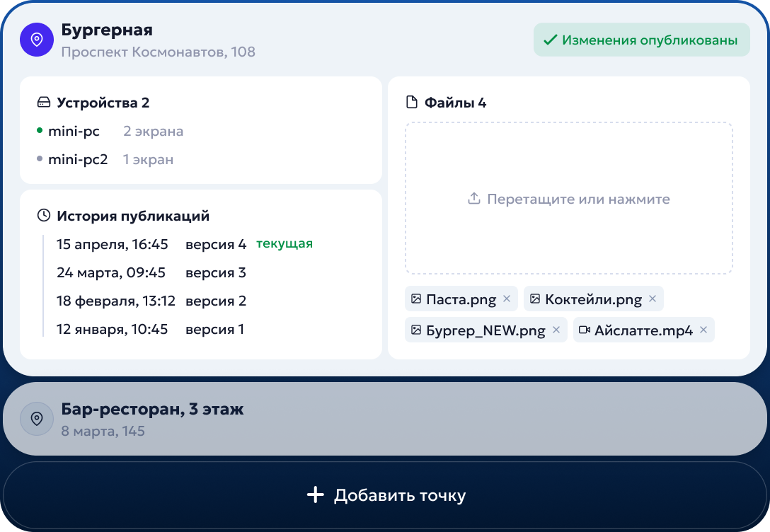Click the версия 1 label
Screen dimensions: 770x532
coord(214,329)
